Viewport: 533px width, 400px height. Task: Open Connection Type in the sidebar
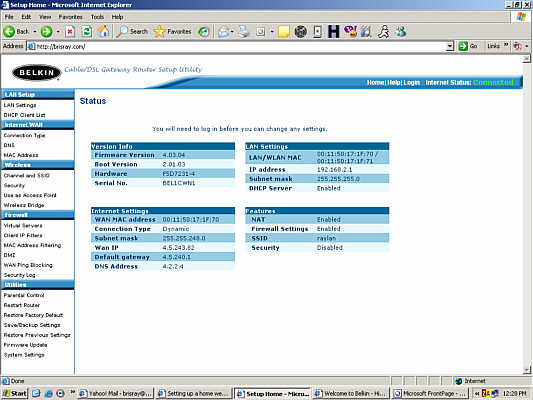[x=24, y=135]
